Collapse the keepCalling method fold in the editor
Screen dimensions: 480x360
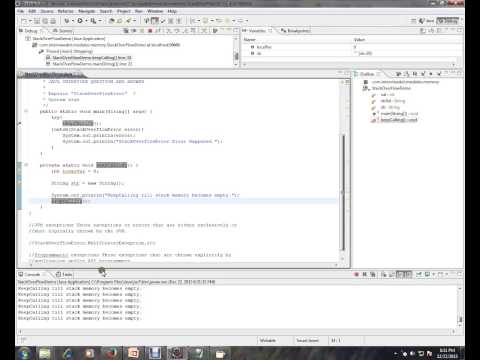[26, 165]
